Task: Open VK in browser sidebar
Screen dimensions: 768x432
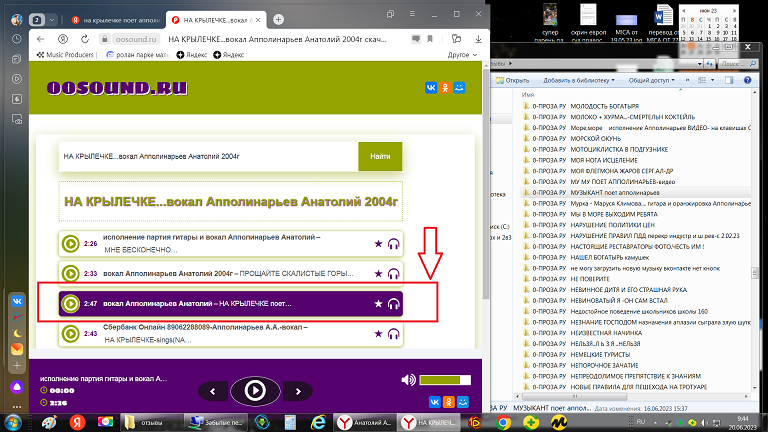Action: [17, 301]
